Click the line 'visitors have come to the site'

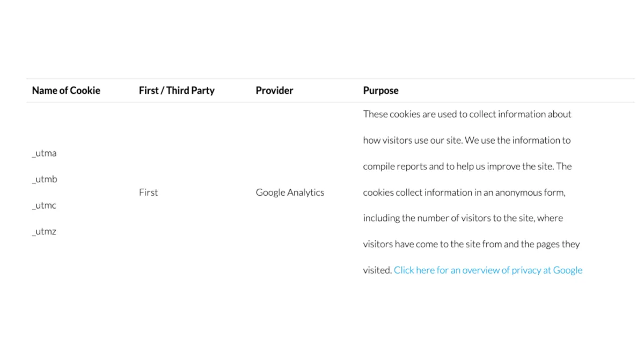pos(472,245)
